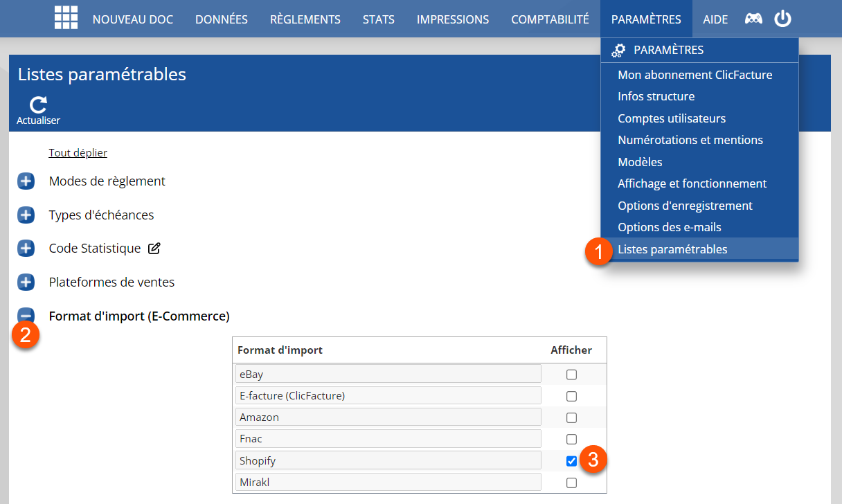
Task: Expand Types d'échéances section
Action: [x=26, y=215]
